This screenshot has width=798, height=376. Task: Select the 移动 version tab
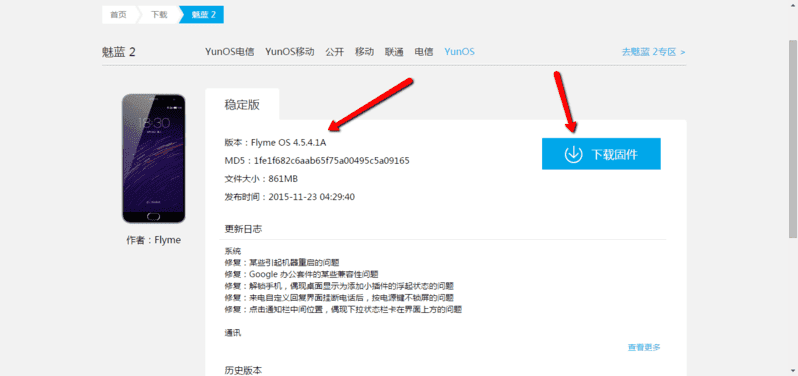point(364,51)
